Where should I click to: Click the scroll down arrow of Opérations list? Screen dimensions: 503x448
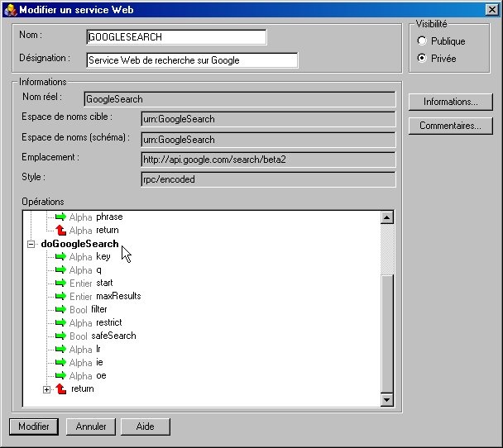point(387,399)
